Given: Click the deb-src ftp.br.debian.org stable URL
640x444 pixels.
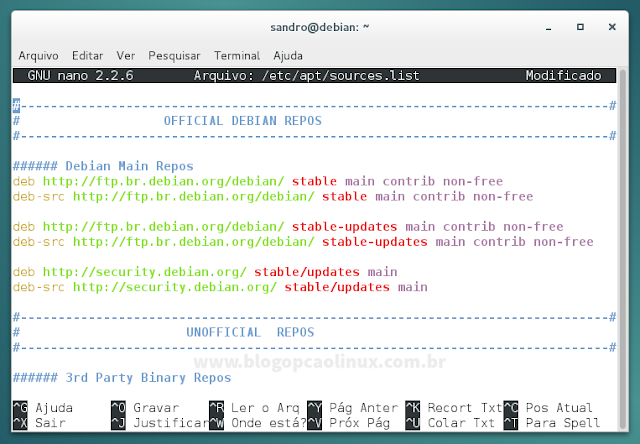Looking at the screenshot, I should [194, 196].
